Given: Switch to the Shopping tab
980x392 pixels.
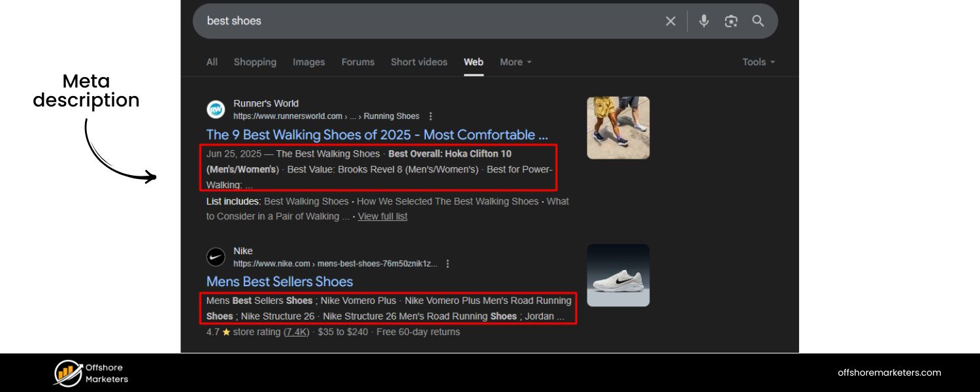Looking at the screenshot, I should pyautogui.click(x=255, y=61).
